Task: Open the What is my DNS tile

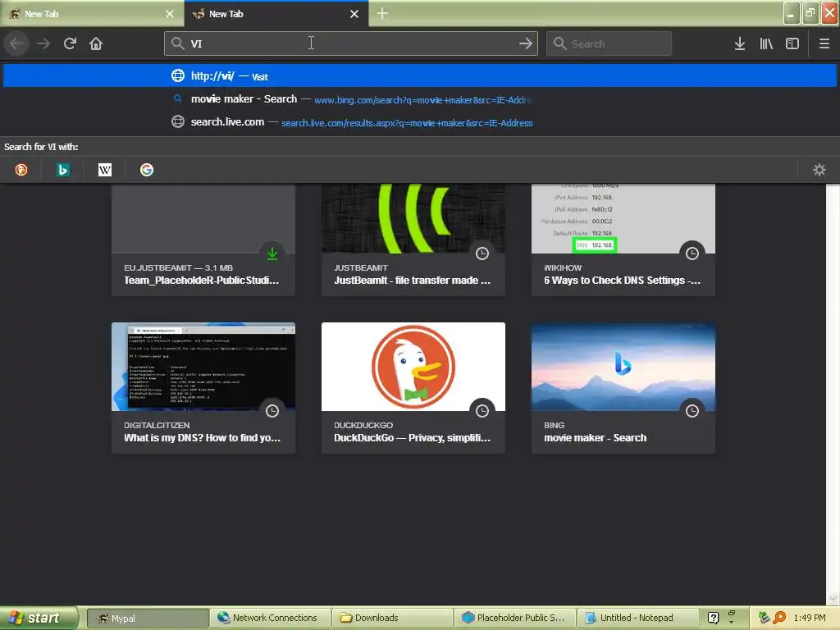Action: pos(203,388)
